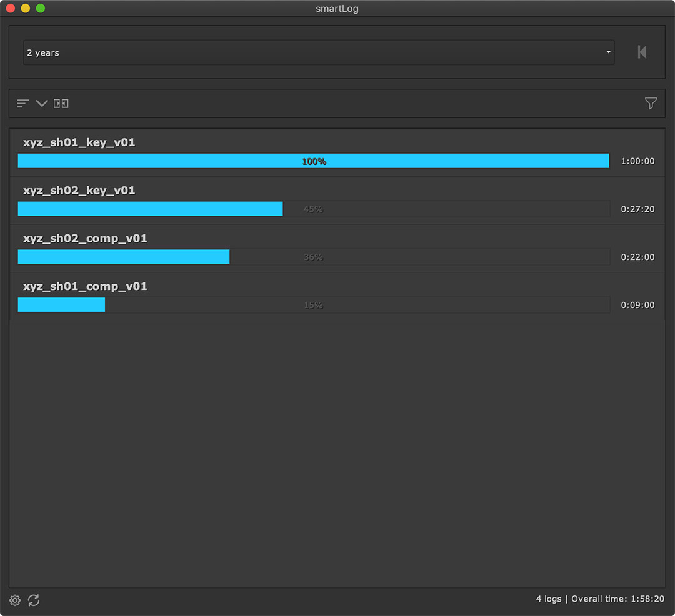Click the downward chevron in the toolbar
This screenshot has height=616, width=675.
point(42,104)
